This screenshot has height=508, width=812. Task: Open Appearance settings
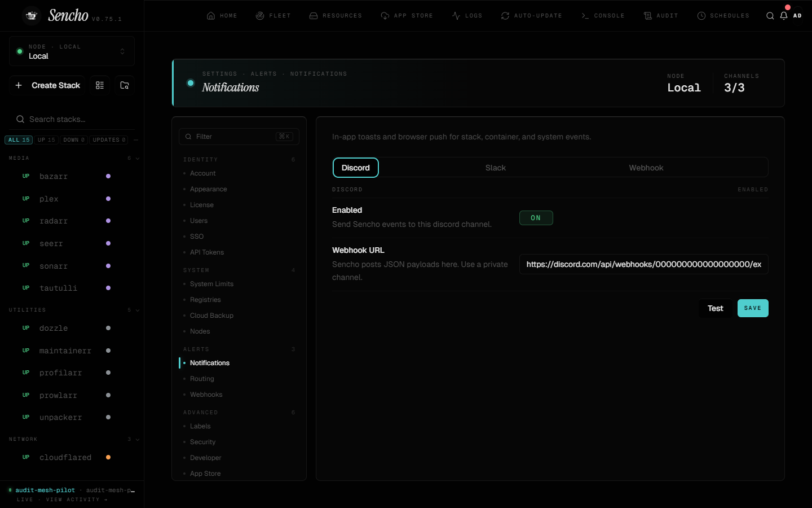tap(209, 189)
